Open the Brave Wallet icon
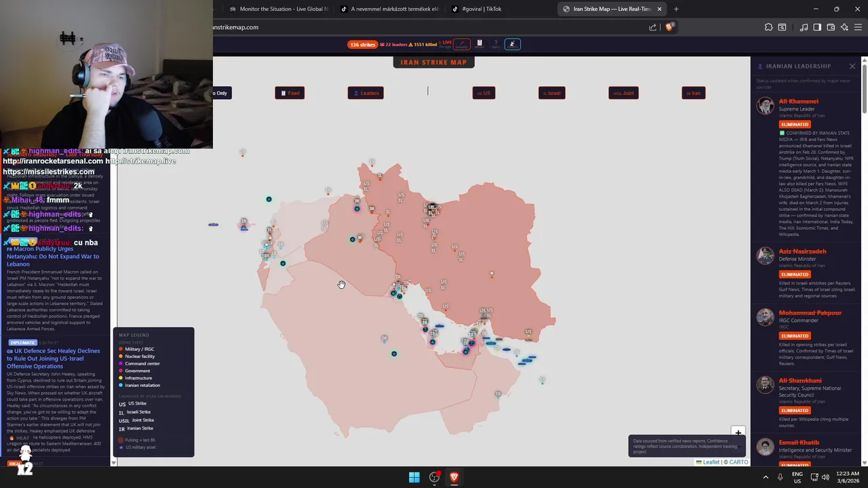This screenshot has width=868, height=488. tap(831, 27)
